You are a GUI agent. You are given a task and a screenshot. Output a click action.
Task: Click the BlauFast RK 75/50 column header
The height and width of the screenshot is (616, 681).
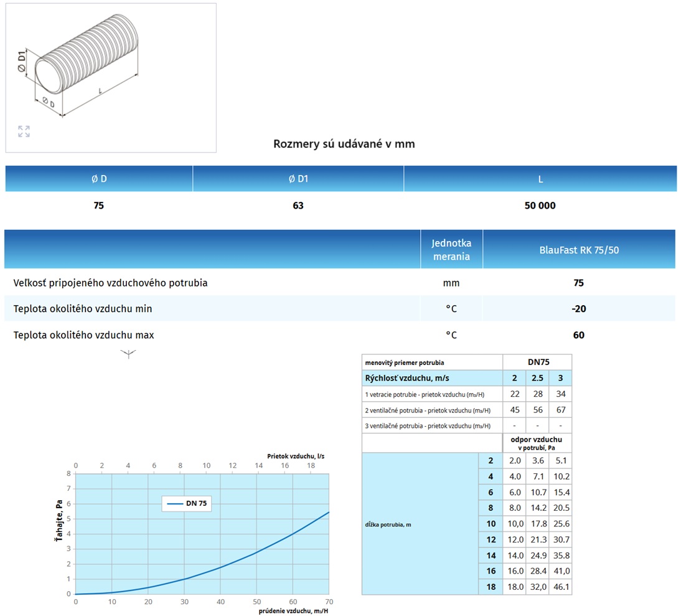coord(579,250)
